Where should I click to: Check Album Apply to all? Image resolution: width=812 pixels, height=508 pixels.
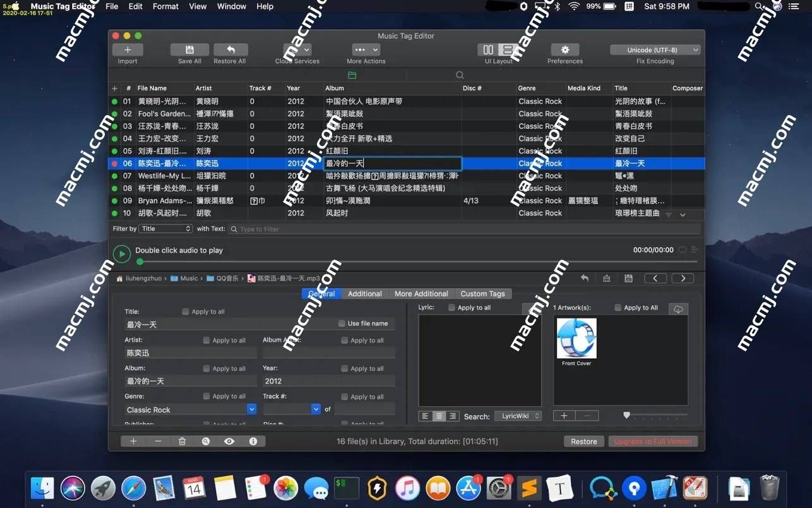[x=206, y=368]
